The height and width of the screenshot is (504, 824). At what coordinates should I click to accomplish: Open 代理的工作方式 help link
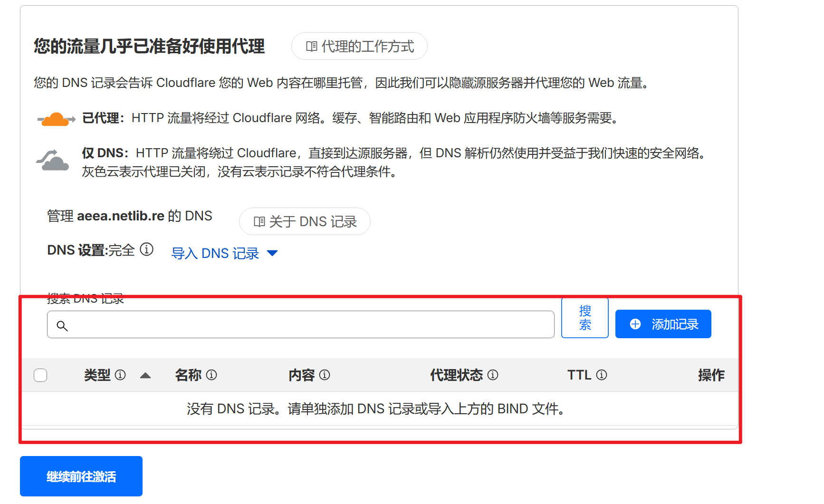point(359,47)
